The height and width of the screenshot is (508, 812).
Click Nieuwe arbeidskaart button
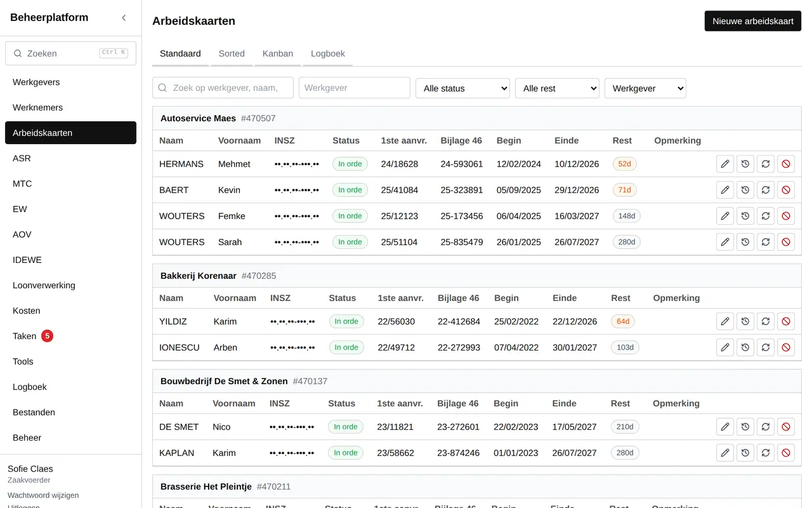pyautogui.click(x=753, y=21)
